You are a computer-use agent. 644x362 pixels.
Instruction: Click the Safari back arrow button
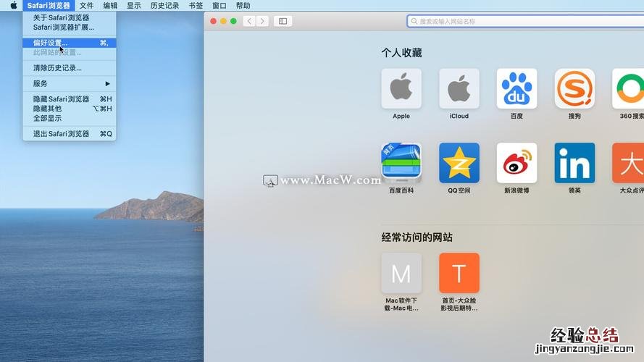pyautogui.click(x=249, y=21)
